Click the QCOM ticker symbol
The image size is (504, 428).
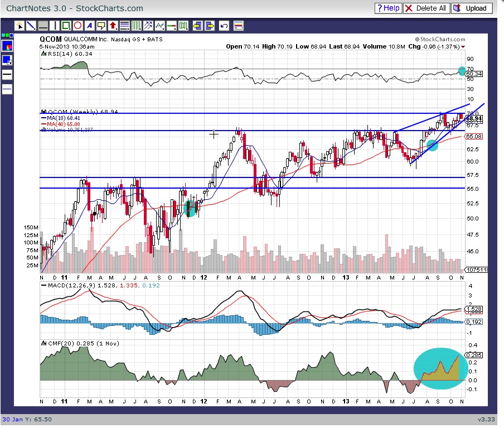51,39
